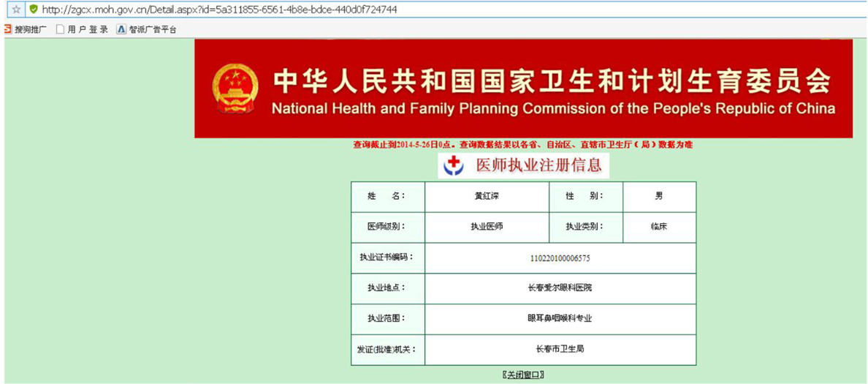Viewport: 868px width, 384px height.
Task: Click the English National Health Commission banner text
Action: coord(554,108)
